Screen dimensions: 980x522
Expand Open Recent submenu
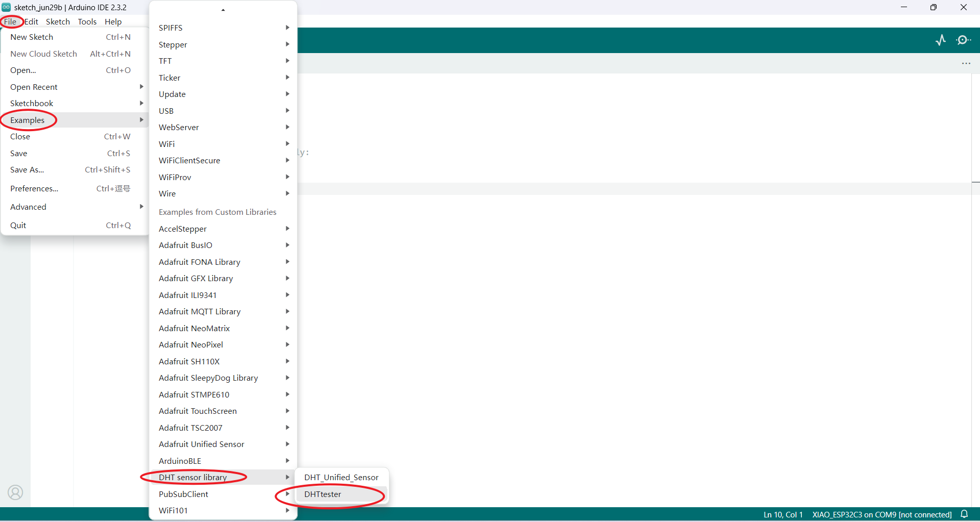tap(75, 87)
